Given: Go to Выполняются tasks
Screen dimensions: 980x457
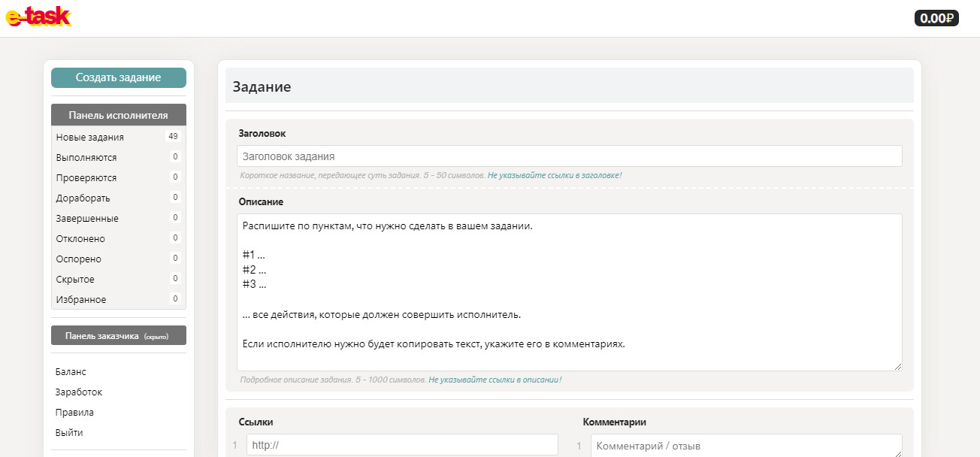Looking at the screenshot, I should click(x=86, y=158).
